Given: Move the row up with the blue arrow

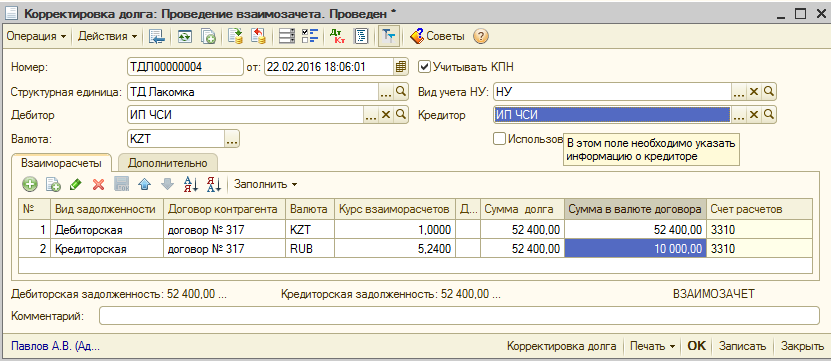Looking at the screenshot, I should coord(145,184).
